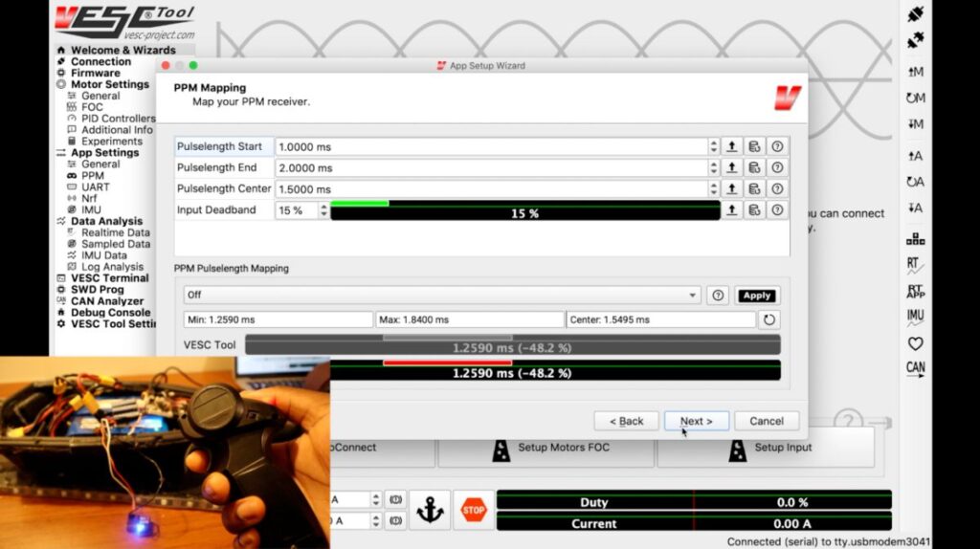Open FOC under Motor Settings

(92, 107)
